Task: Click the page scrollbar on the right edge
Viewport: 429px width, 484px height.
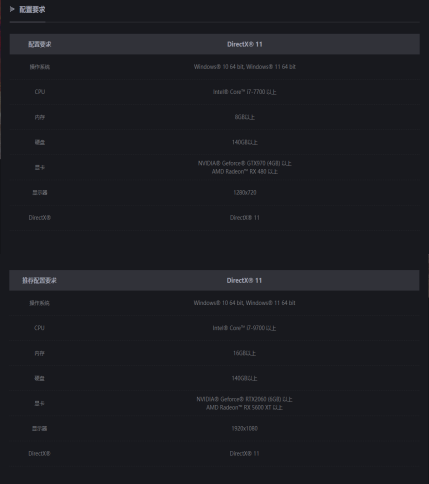Action: 428,276
